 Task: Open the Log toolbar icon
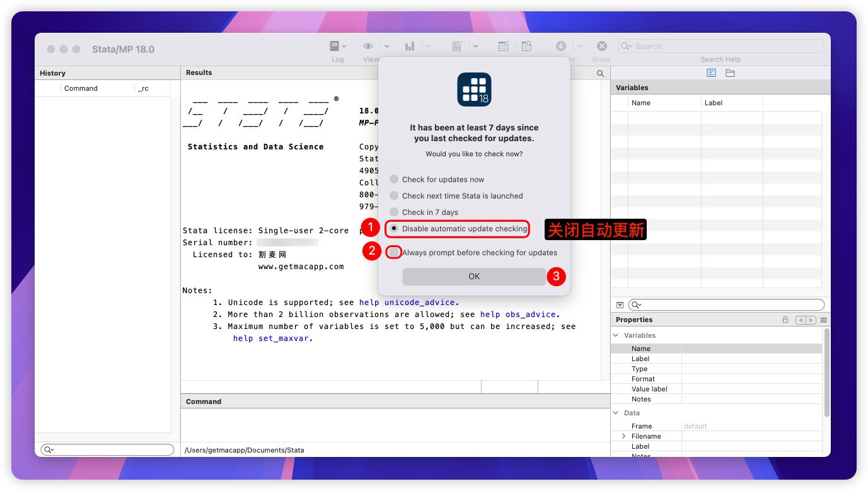pyautogui.click(x=335, y=46)
